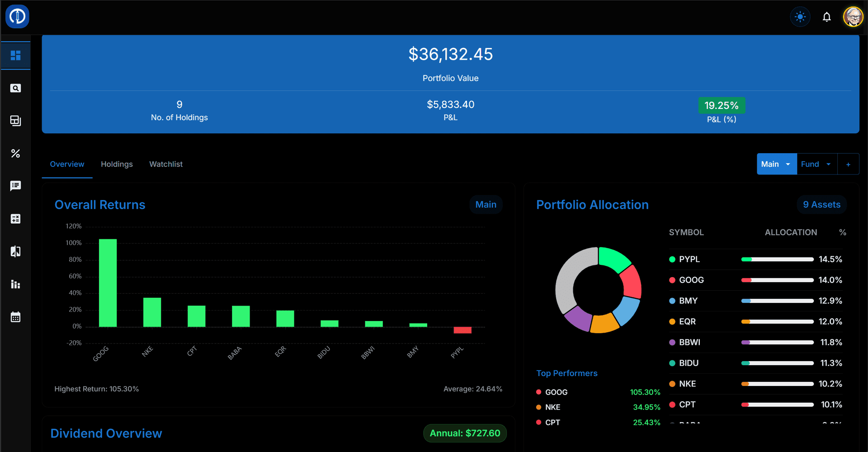Open the app logo menu at top left
The height and width of the screenshot is (452, 868).
(17, 16)
